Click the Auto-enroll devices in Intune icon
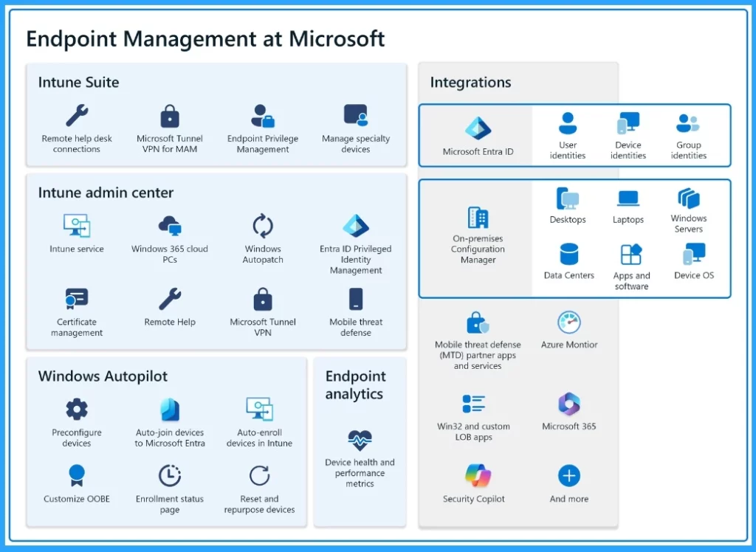 259,410
